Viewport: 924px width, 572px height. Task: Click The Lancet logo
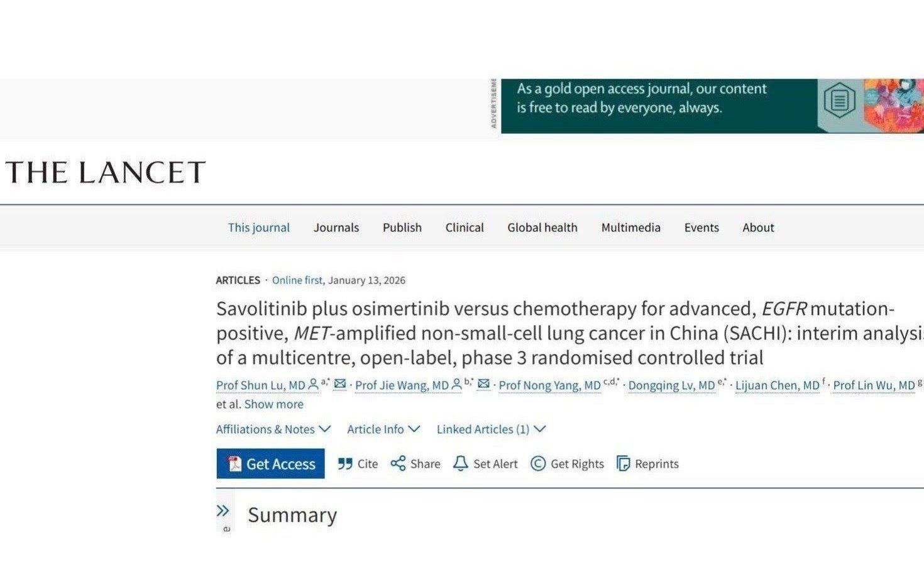tap(106, 172)
